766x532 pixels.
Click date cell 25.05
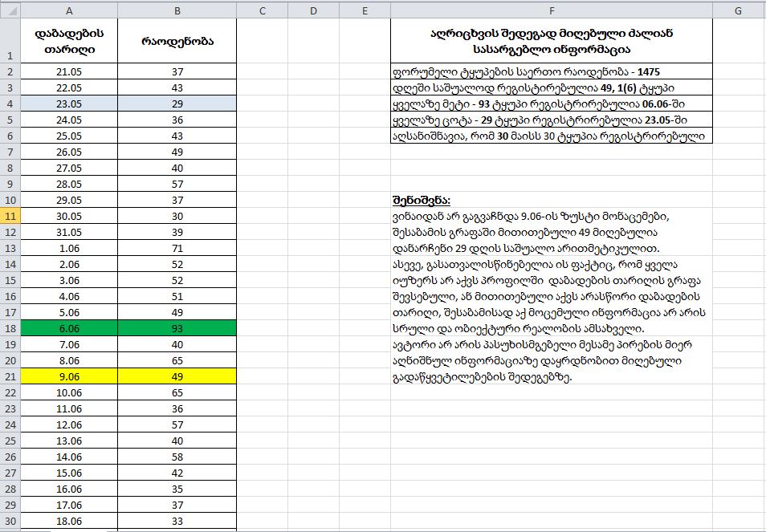69,136
